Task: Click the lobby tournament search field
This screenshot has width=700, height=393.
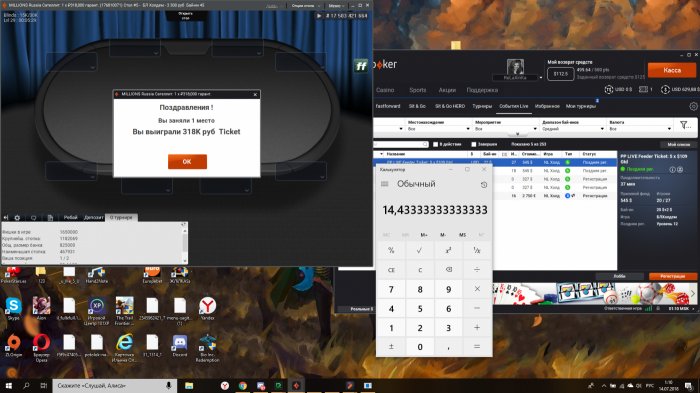Action: tap(401, 144)
